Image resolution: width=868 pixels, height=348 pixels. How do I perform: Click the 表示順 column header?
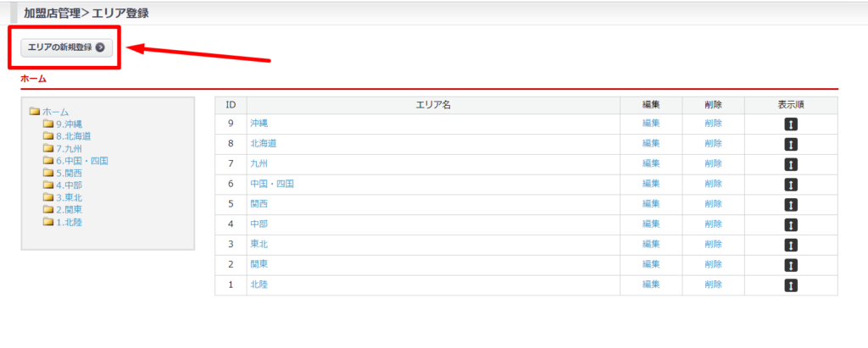[x=791, y=105]
